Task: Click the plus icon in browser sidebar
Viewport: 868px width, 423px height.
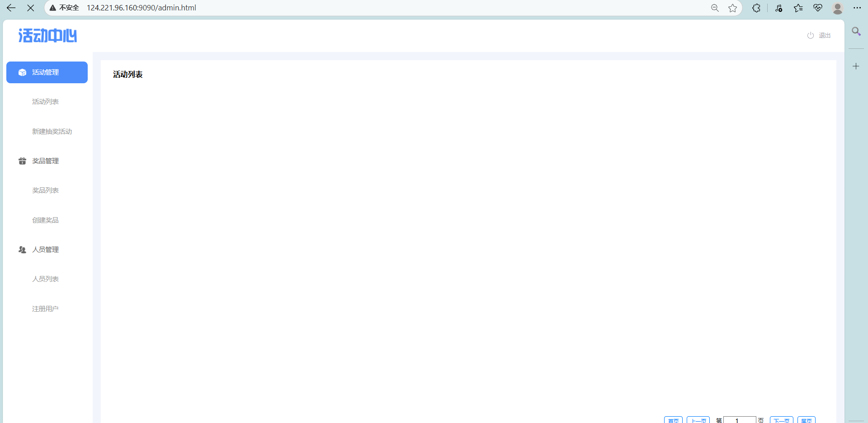Action: [x=856, y=66]
